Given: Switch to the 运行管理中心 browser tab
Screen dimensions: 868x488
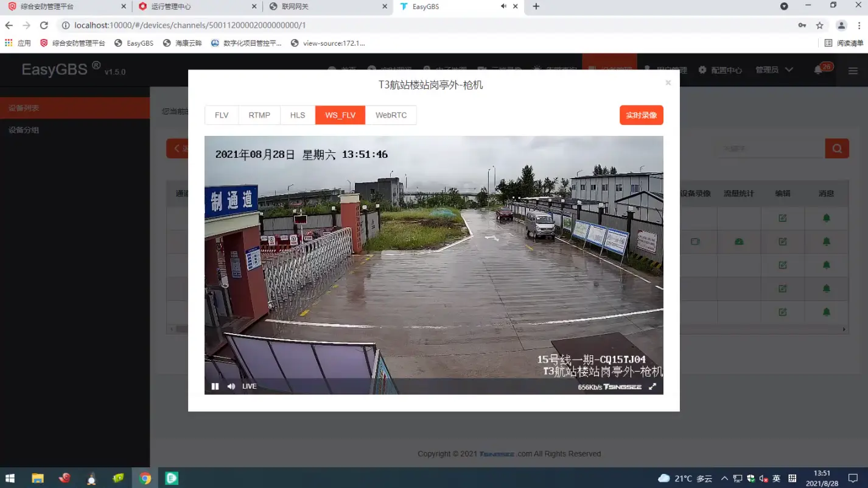Looking at the screenshot, I should click(x=197, y=7).
